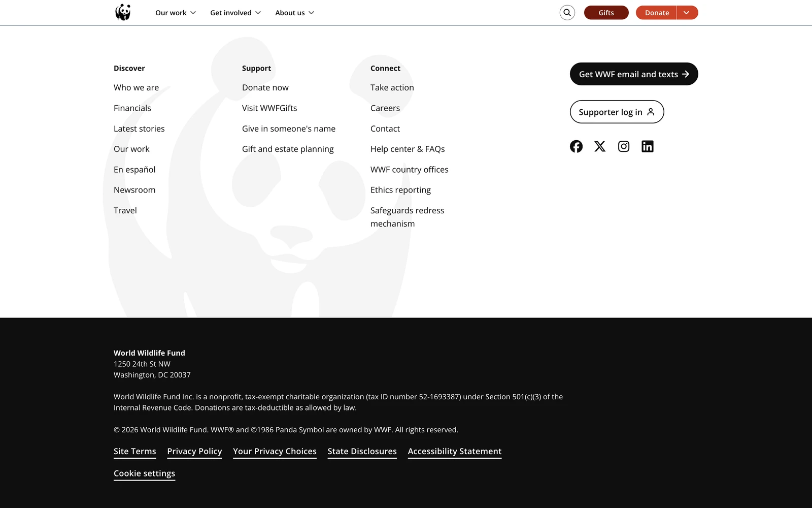Click Supporter log in button
The image size is (812, 508).
pyautogui.click(x=617, y=112)
